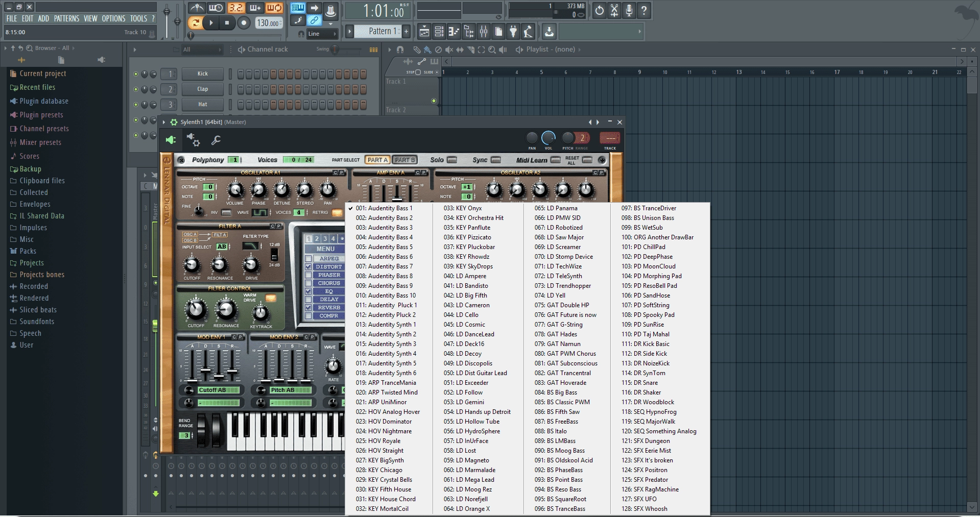Image resolution: width=980 pixels, height=517 pixels.
Task: Toggle loop recording icon
Action: [x=274, y=8]
